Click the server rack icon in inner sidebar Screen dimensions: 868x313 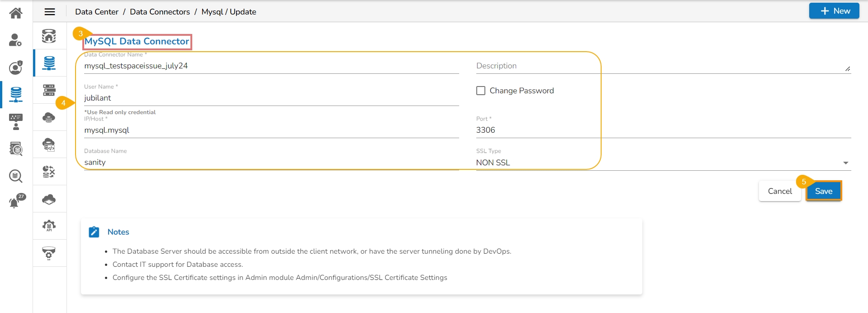pos(49,90)
